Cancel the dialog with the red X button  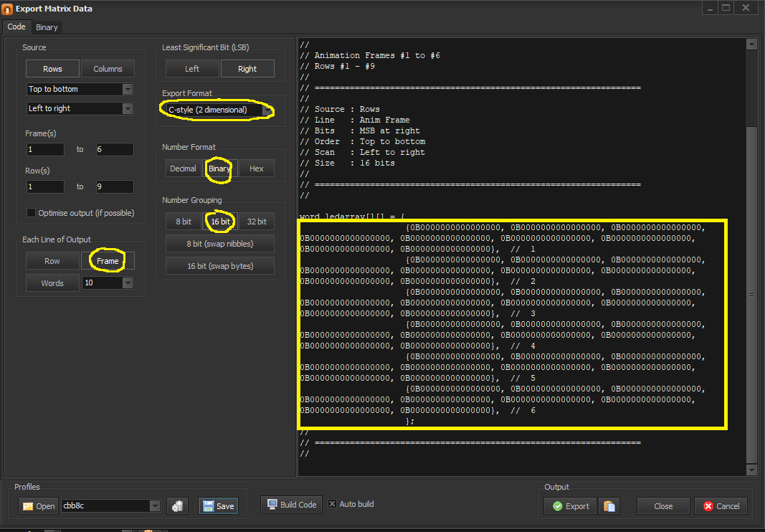coord(720,505)
